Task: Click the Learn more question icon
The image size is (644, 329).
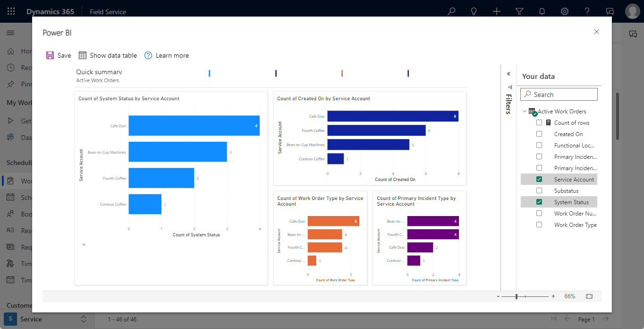Action: point(148,55)
